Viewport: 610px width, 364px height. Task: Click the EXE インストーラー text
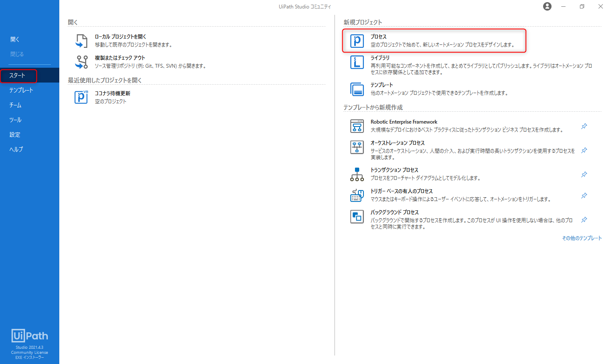(x=30, y=358)
